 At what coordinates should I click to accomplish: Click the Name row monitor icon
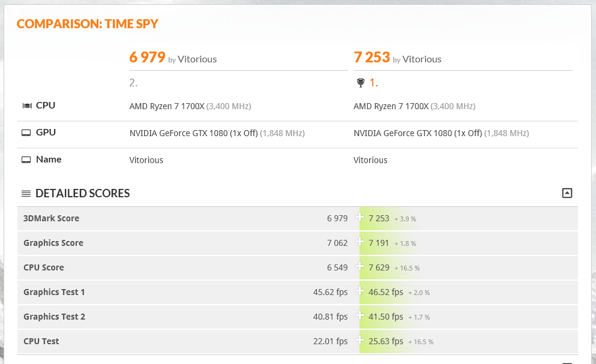coord(26,160)
